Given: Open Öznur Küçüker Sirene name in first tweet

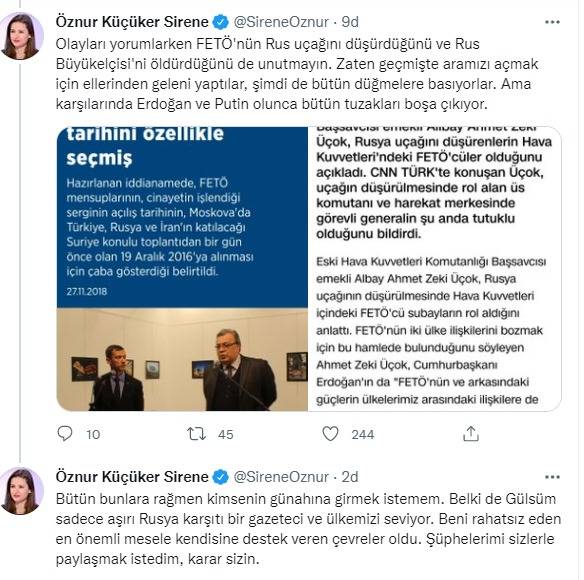Looking at the screenshot, I should [132, 22].
